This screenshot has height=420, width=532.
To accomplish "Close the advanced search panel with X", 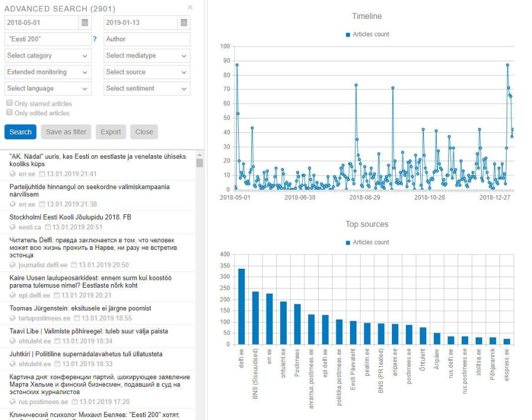I will 190,7.
